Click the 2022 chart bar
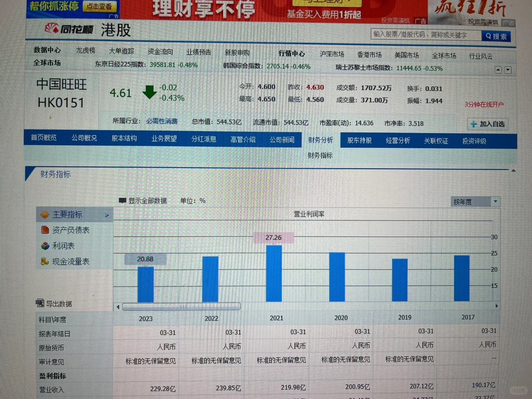Viewport: 532px width, 399px height. [x=210, y=279]
